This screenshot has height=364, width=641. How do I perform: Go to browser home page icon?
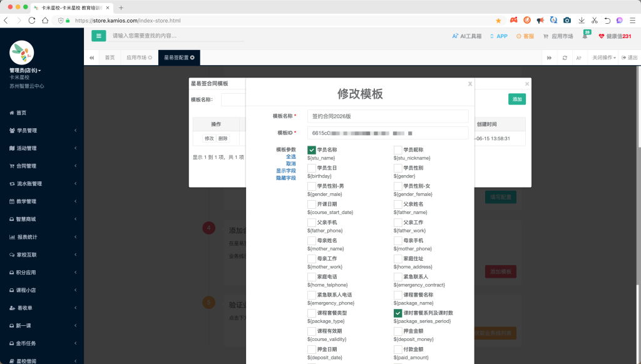(x=45, y=21)
